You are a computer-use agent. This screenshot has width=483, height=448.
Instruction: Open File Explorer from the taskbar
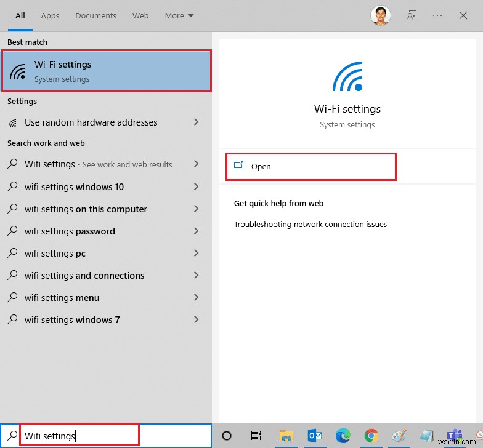[x=284, y=436]
